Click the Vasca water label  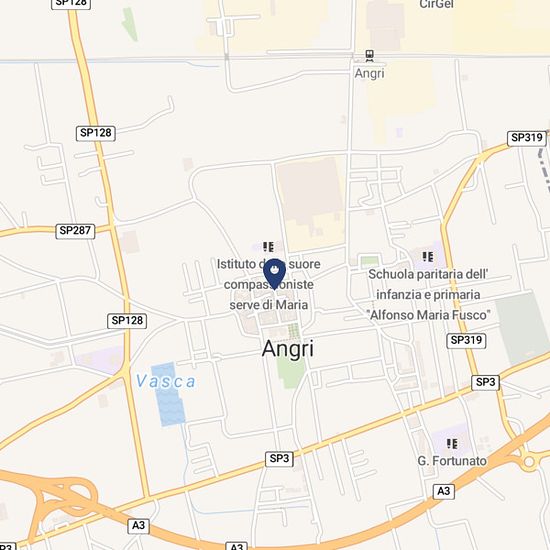(x=166, y=382)
